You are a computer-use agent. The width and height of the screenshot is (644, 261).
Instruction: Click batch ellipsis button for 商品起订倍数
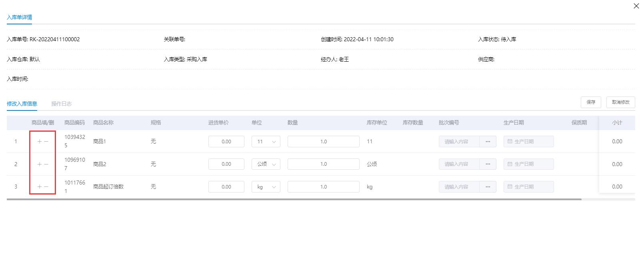pos(488,187)
